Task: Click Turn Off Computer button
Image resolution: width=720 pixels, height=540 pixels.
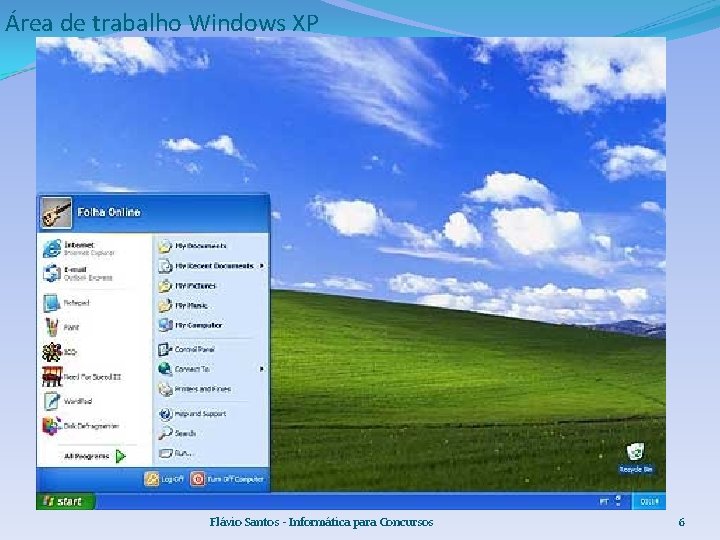Action: 227,479
